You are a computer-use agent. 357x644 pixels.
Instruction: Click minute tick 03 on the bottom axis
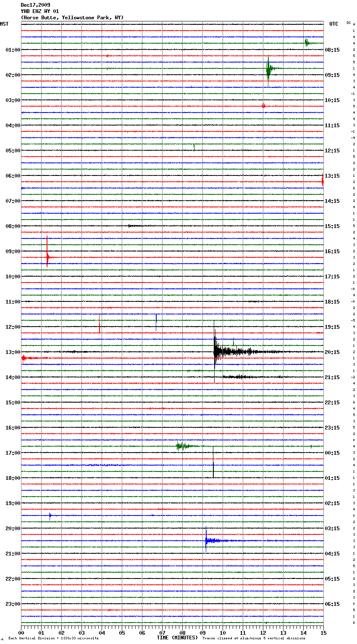click(81, 633)
